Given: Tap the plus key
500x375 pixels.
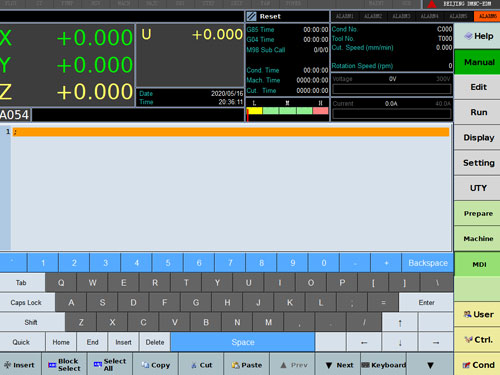Looking at the screenshot, I should point(386,263).
